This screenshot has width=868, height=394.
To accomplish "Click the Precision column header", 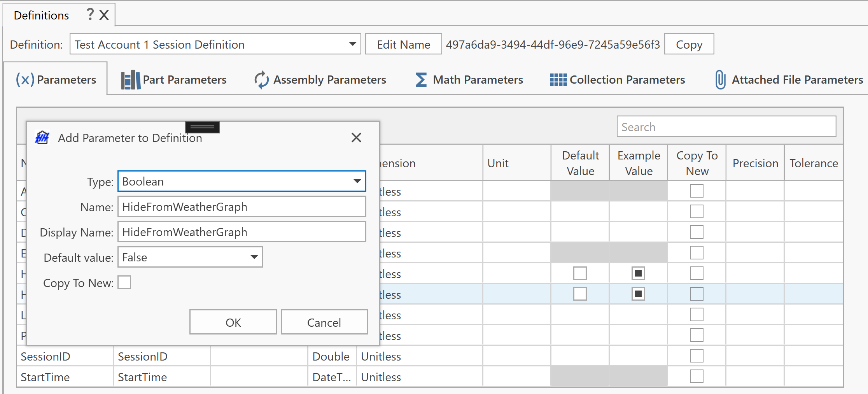I will (x=755, y=163).
